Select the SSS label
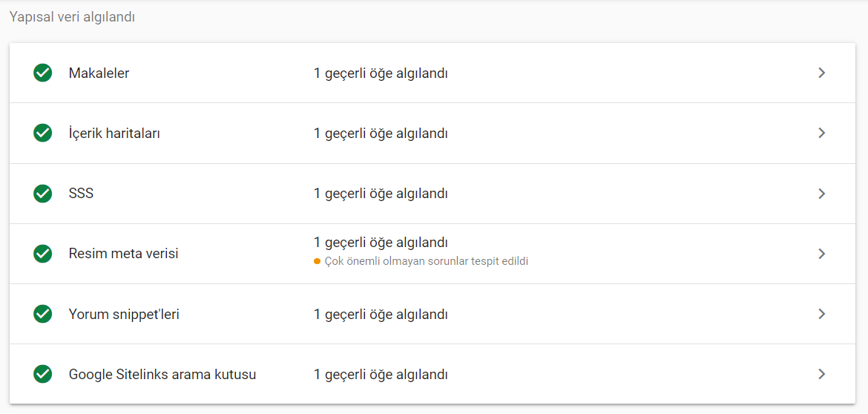868x414 pixels. pyautogui.click(x=82, y=194)
